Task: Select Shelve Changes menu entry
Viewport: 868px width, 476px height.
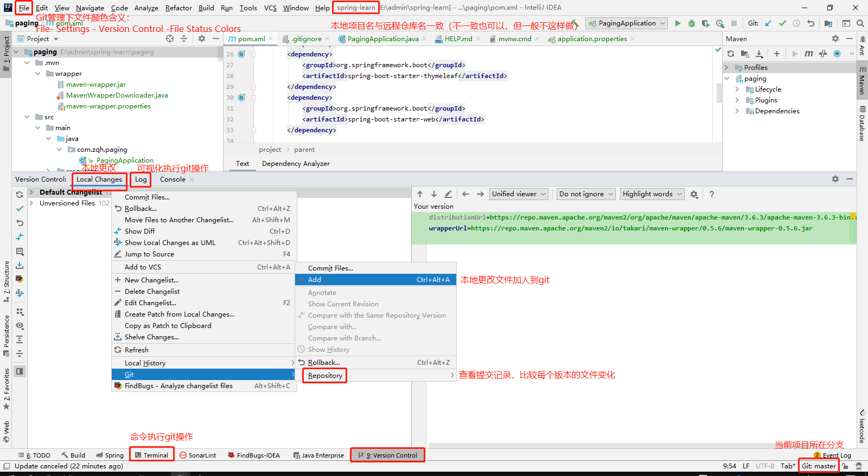Action: click(x=204, y=337)
